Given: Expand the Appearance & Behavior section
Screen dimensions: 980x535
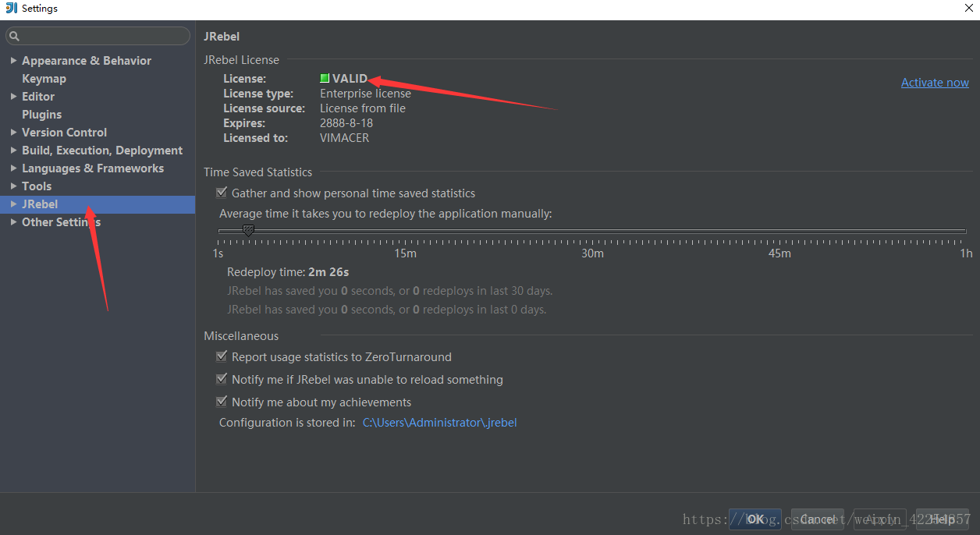Looking at the screenshot, I should 13,61.
